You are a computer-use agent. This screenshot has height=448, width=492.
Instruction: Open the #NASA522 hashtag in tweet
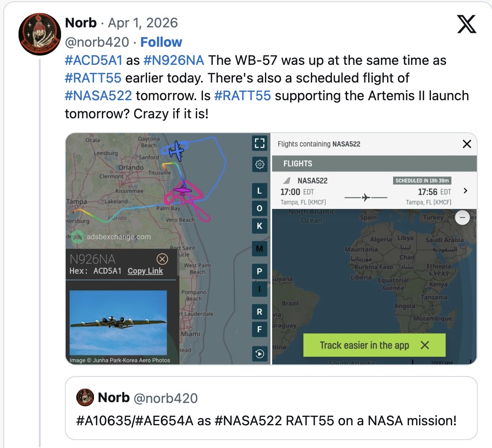[x=98, y=96]
